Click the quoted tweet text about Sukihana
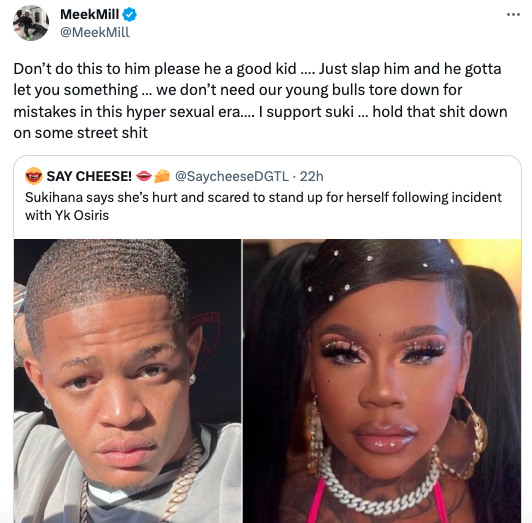This screenshot has width=532, height=523. tap(263, 206)
